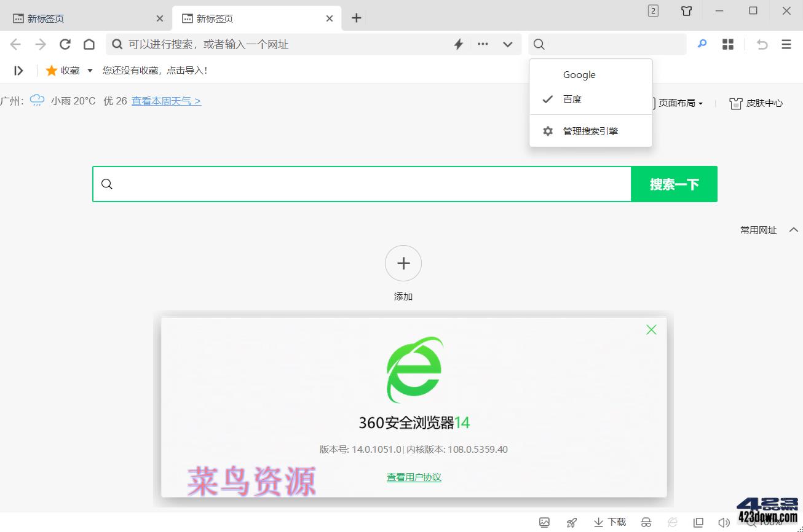Screen dimensions: 803x532
Task: Click the blue search magnifier icon top right
Action: coord(702,44)
